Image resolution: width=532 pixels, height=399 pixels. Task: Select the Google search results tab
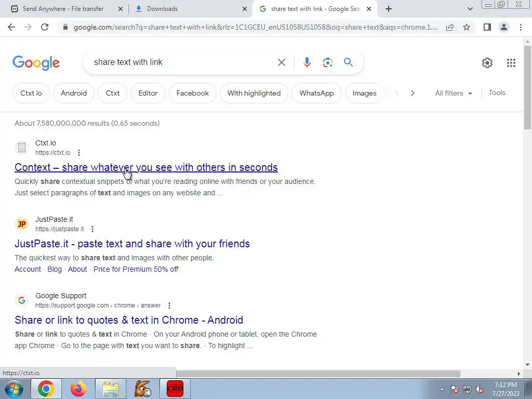(315, 9)
